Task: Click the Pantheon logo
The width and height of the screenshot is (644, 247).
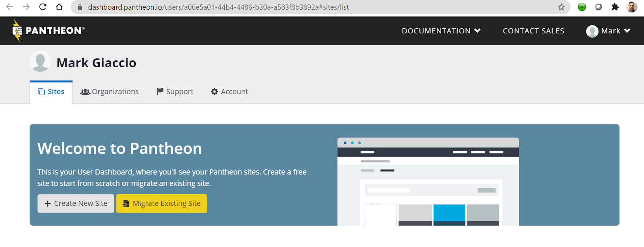Action: pos(48,31)
